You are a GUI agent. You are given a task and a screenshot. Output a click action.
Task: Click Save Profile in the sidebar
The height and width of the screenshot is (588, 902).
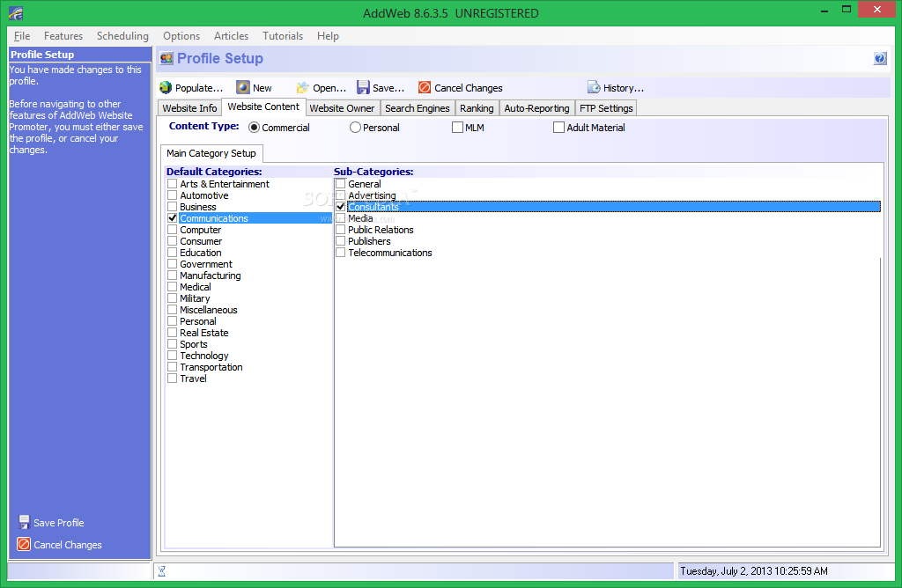pyautogui.click(x=59, y=523)
